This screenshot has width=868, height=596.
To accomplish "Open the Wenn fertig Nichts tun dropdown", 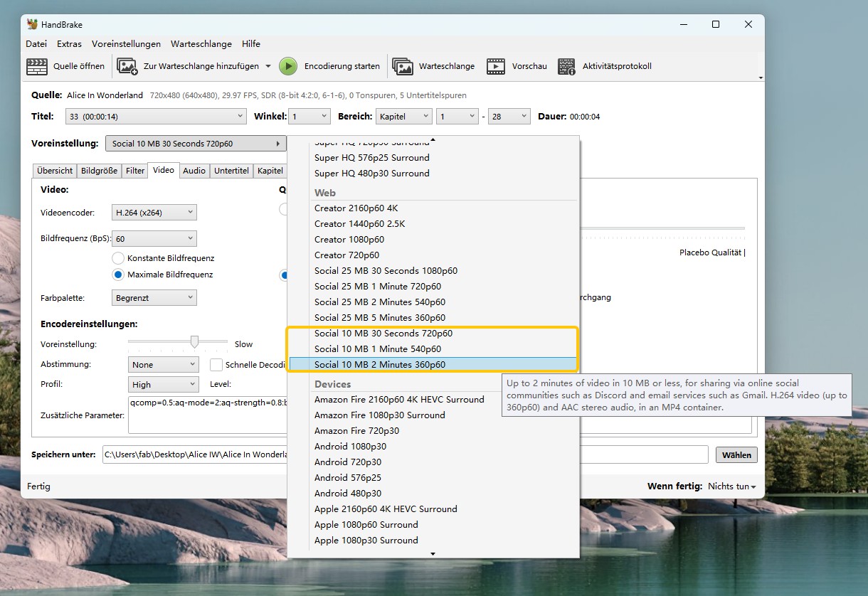I will click(x=731, y=486).
